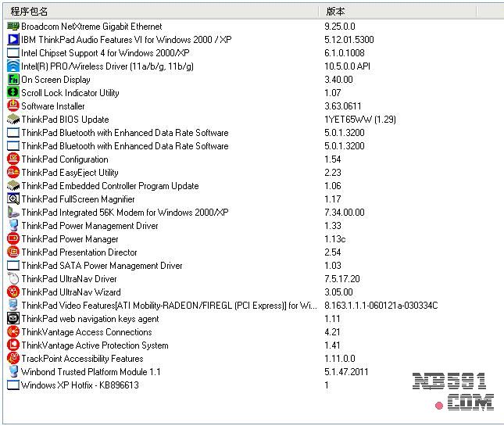Click the Broadcom NetXtreme Gigabit Ethernet icon
504x433 pixels.
[x=13, y=27]
